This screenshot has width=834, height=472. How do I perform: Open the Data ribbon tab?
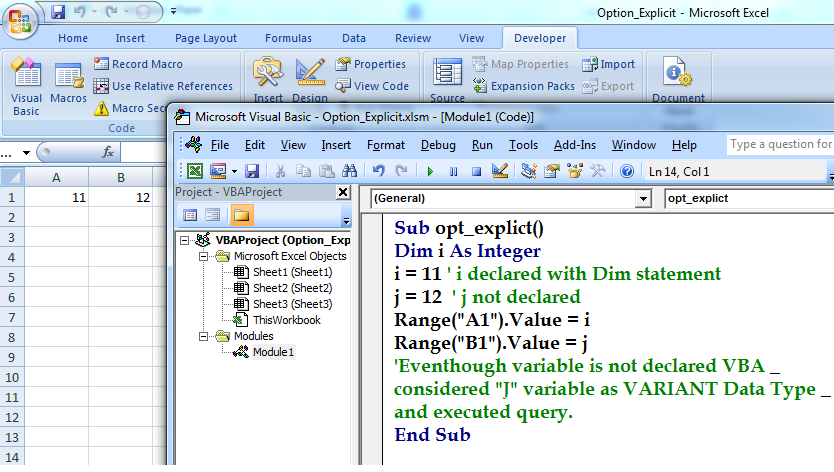354,38
